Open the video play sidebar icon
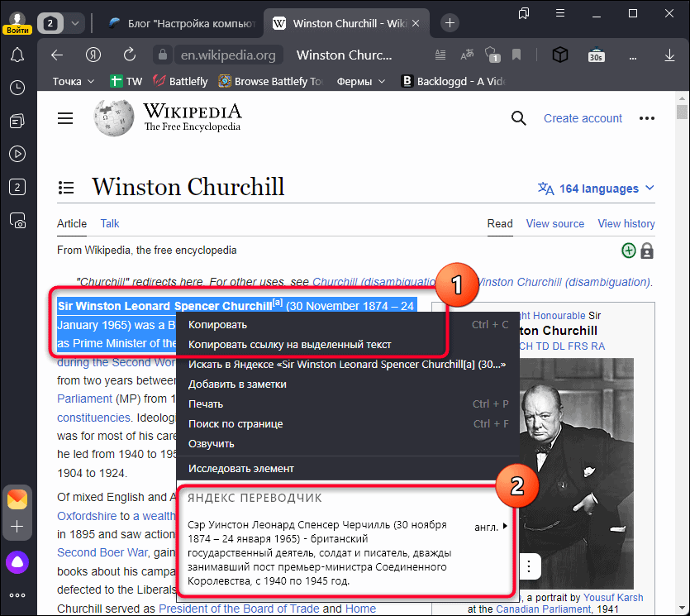The width and height of the screenshot is (690, 616). [x=17, y=154]
